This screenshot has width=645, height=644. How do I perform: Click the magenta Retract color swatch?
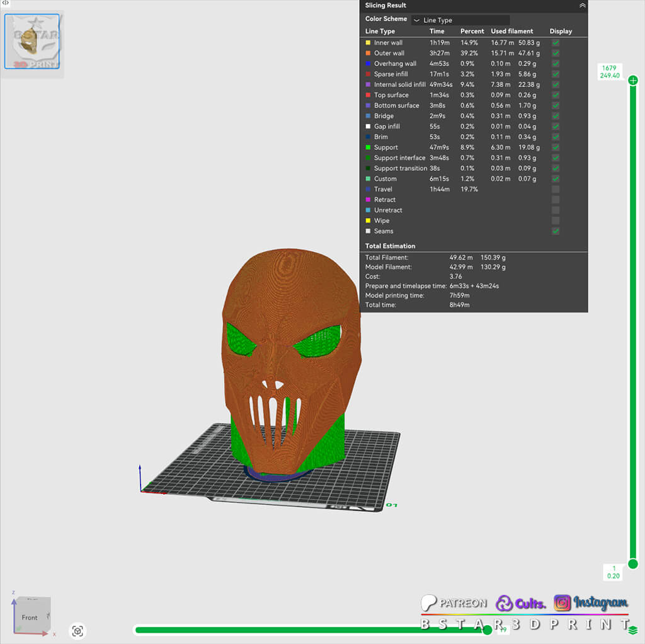[x=368, y=200]
